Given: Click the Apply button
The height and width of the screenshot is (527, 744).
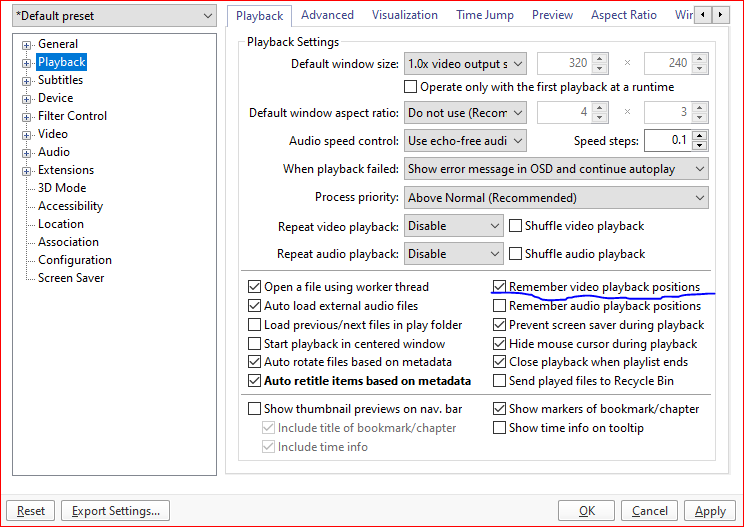Looking at the screenshot, I should click(x=709, y=510).
